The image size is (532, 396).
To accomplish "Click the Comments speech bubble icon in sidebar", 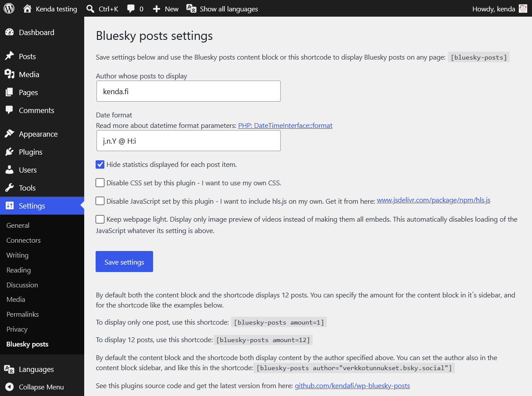I will click(x=9, y=110).
